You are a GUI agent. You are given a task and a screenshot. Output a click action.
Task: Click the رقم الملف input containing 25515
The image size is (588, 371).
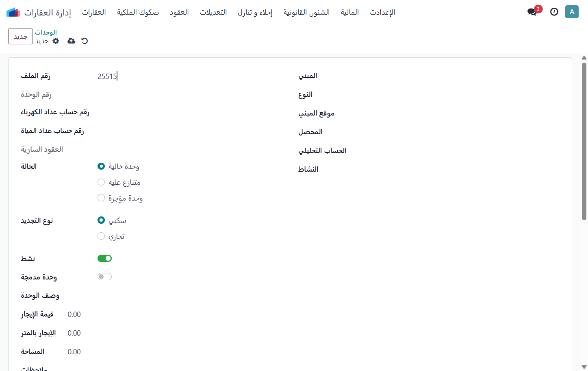[190, 76]
